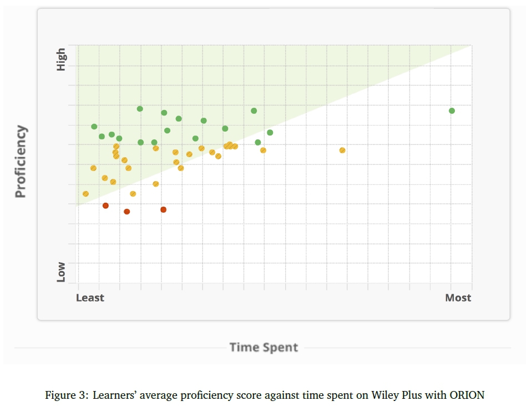Click the orange point just above the lowest red point

133,194
